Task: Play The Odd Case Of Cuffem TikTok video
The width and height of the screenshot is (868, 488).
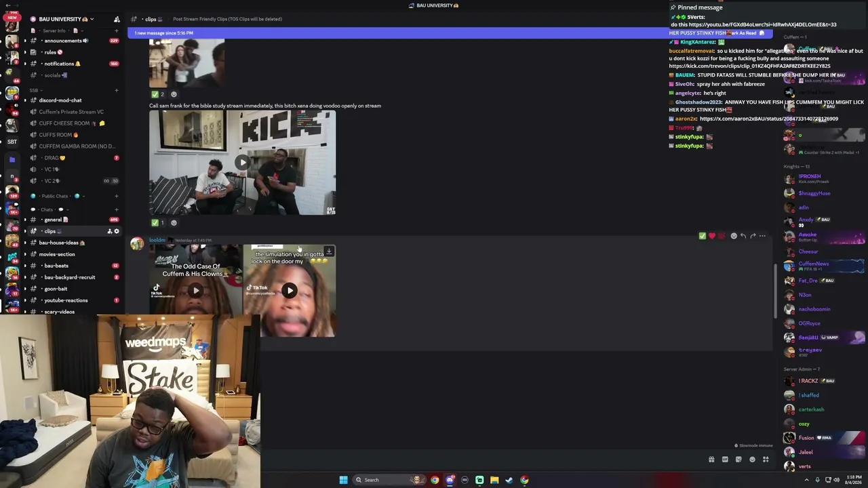Action: [x=195, y=291]
